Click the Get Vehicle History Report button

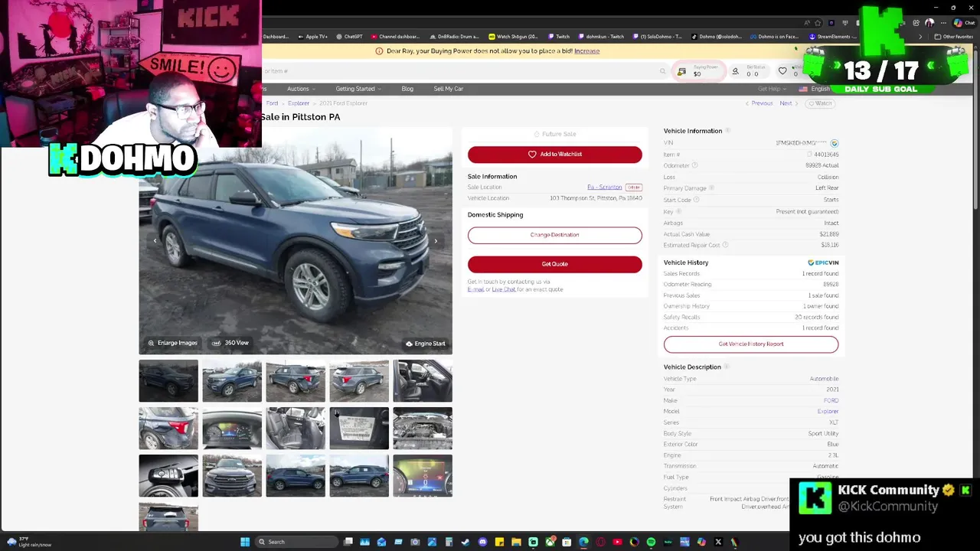tap(751, 344)
